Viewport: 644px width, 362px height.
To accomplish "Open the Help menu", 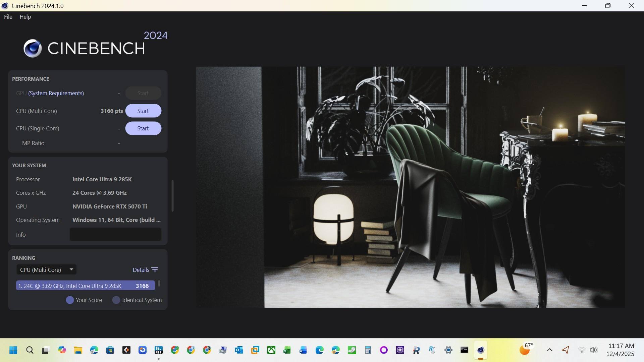I will coord(25,17).
